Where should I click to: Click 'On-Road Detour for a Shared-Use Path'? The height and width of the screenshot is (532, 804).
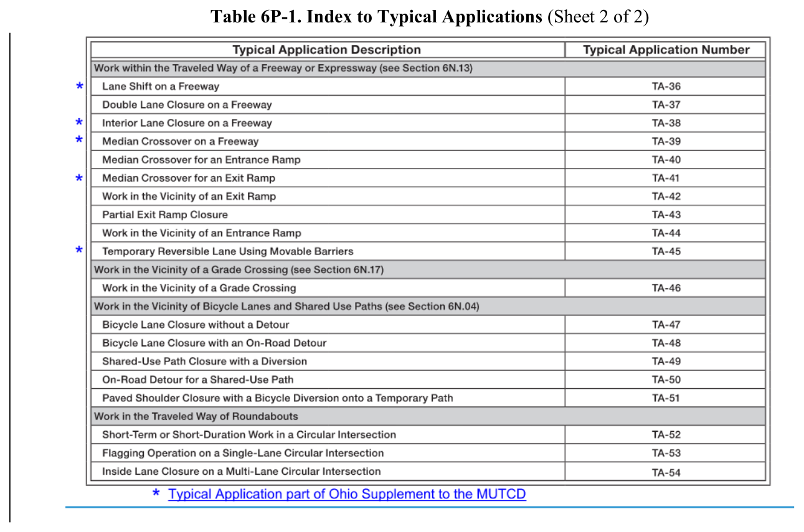tap(197, 380)
